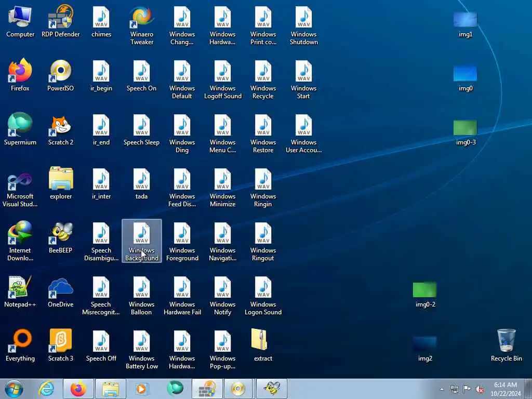Select Windows Shutdown WAV file
The height and width of the screenshot is (399, 532).
(303, 26)
